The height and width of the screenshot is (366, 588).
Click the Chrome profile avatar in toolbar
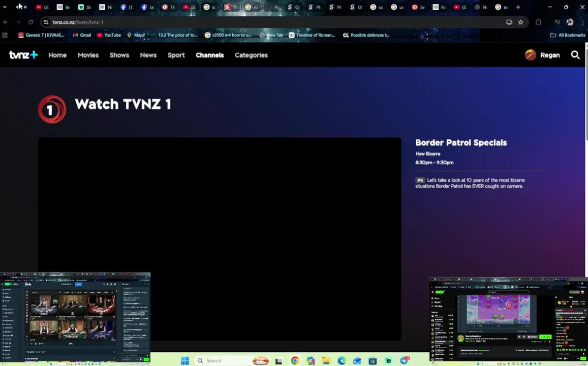pos(570,22)
